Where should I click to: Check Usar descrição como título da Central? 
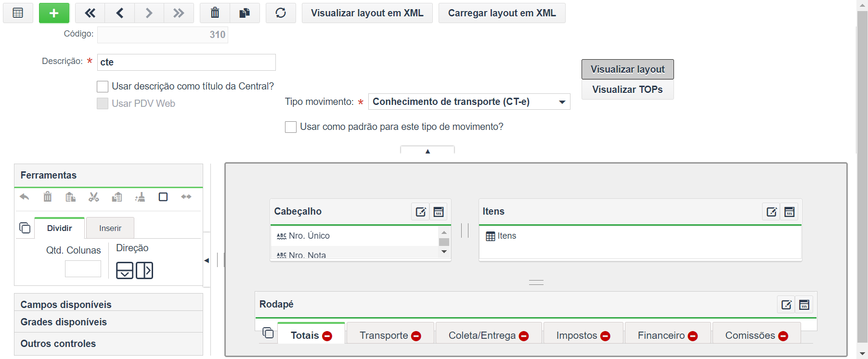pyautogui.click(x=103, y=87)
